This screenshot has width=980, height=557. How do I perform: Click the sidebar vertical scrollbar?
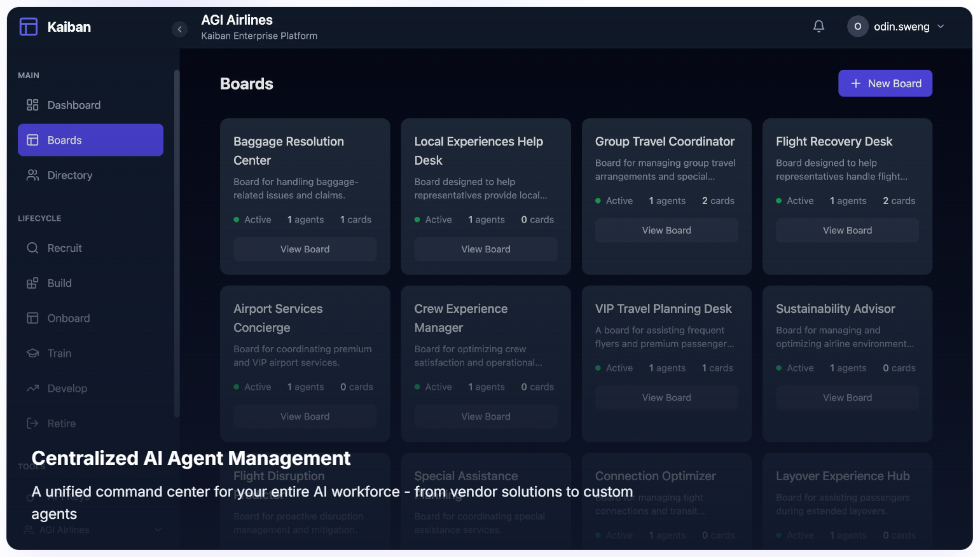click(x=177, y=242)
